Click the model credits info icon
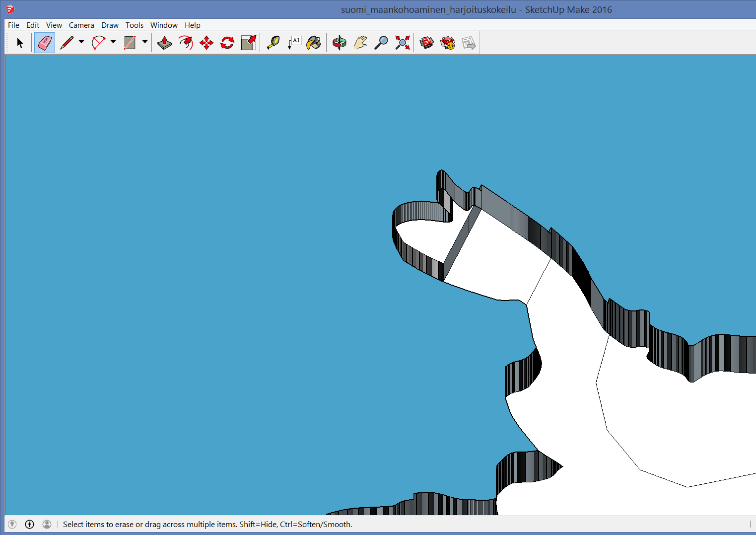756x535 pixels. [x=30, y=525]
